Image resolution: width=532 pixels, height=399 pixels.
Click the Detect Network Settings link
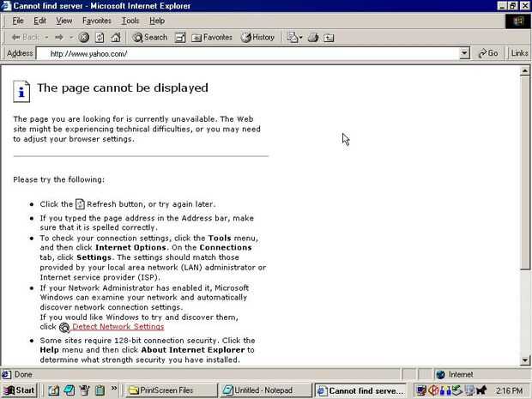[118, 326]
